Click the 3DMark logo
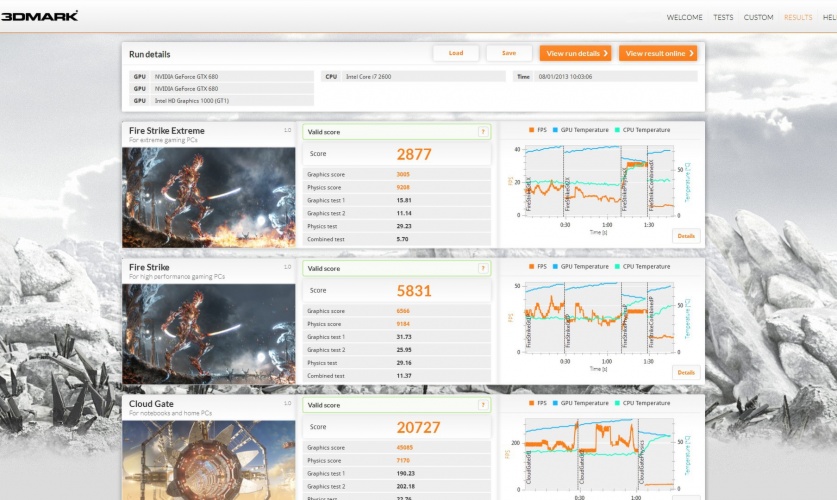The height and width of the screenshot is (500, 837). click(40, 16)
